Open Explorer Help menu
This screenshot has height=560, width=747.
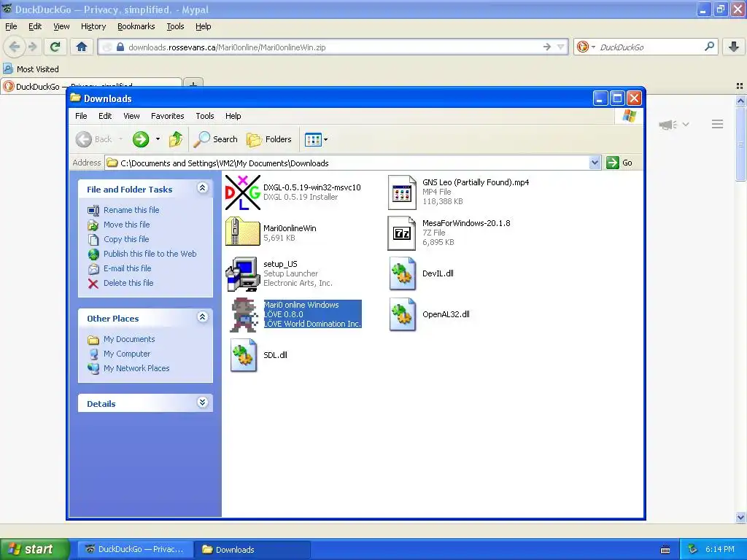(x=233, y=116)
